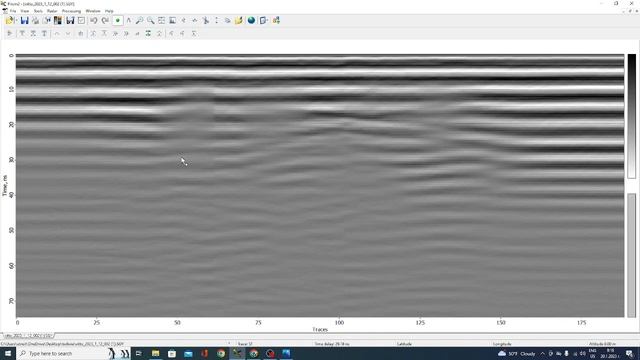Click the peak-shaped icon beside green dot
Screen dimensions: 640x360
tap(129, 20)
